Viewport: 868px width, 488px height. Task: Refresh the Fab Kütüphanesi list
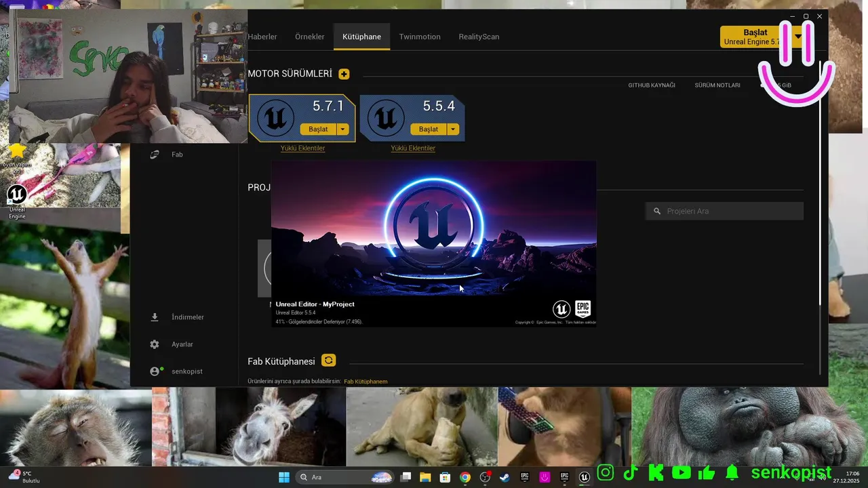point(328,361)
